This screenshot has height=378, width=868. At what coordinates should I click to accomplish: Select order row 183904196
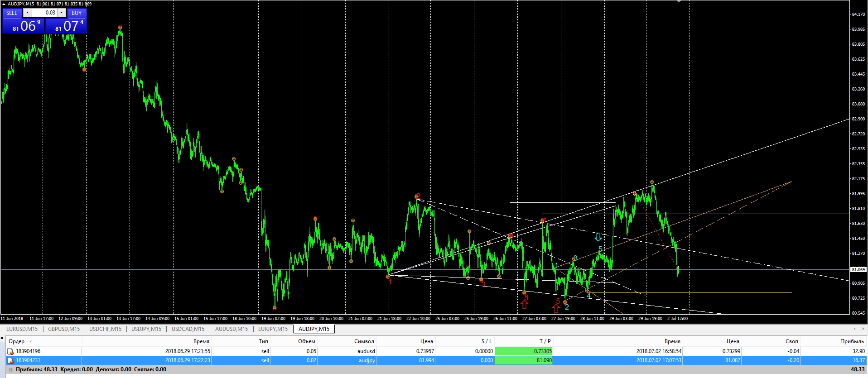[436, 351]
